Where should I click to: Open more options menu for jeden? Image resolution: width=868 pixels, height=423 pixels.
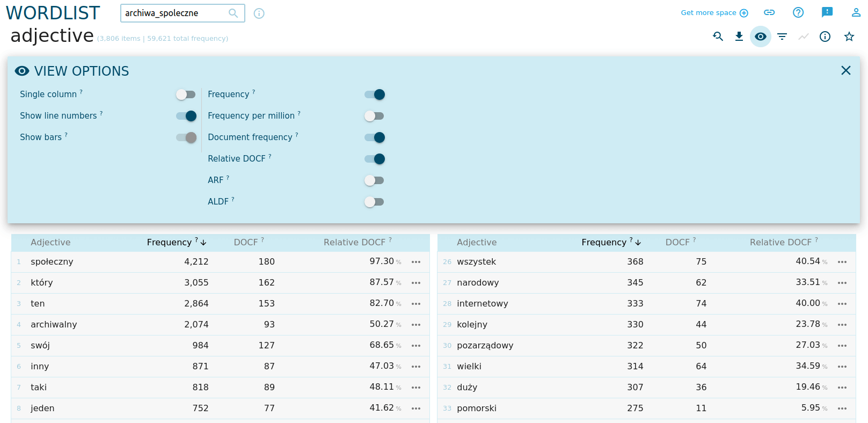click(x=416, y=409)
